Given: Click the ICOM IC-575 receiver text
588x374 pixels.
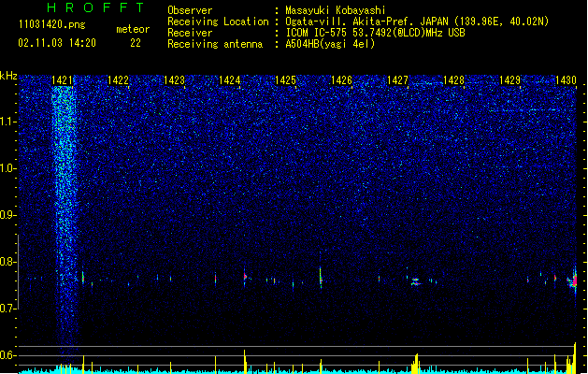Looking at the screenshot, I should click(x=375, y=33).
